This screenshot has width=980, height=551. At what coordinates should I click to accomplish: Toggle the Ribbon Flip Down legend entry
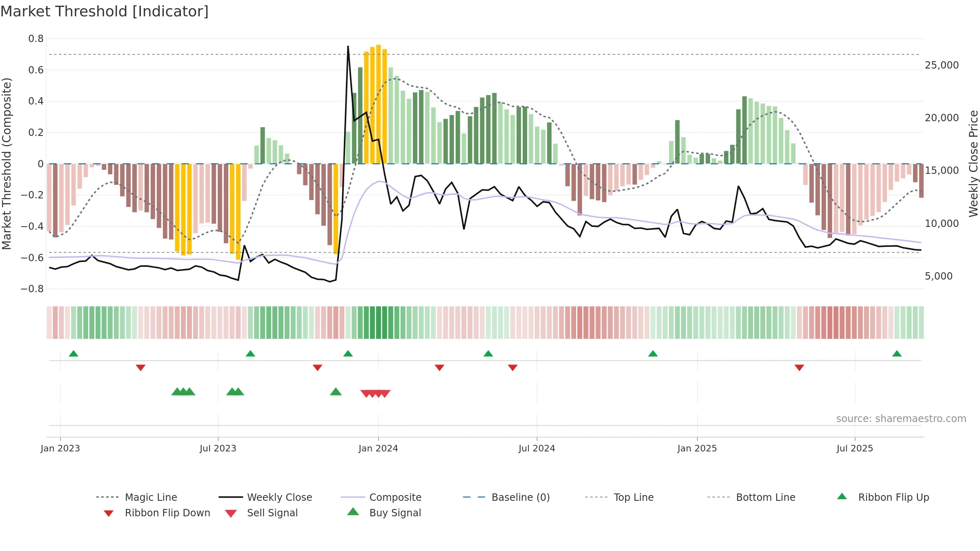point(157,513)
